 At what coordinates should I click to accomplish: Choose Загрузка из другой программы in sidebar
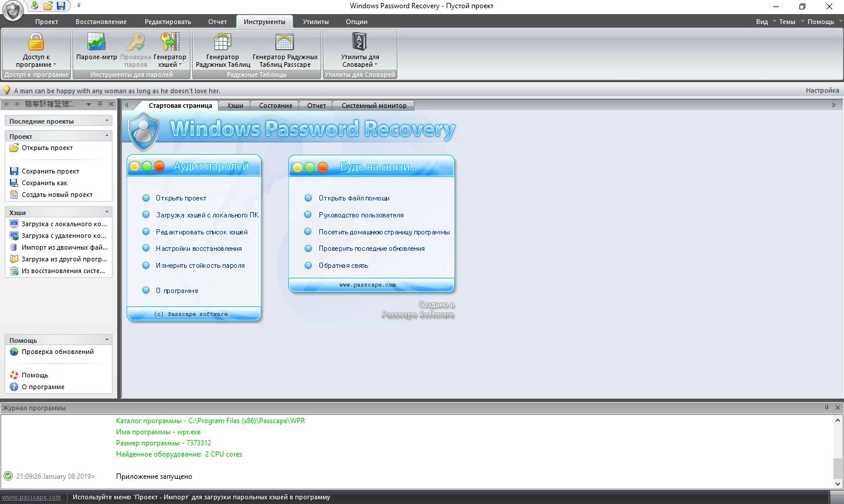coord(59,259)
